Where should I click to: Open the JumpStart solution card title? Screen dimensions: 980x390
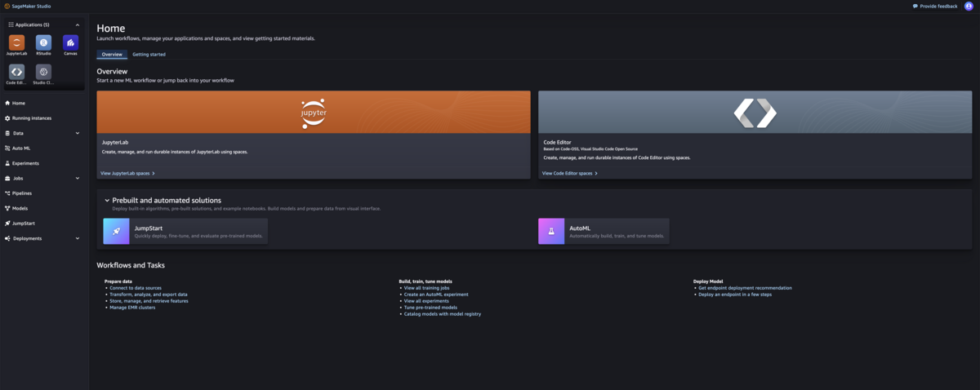coord(148,228)
